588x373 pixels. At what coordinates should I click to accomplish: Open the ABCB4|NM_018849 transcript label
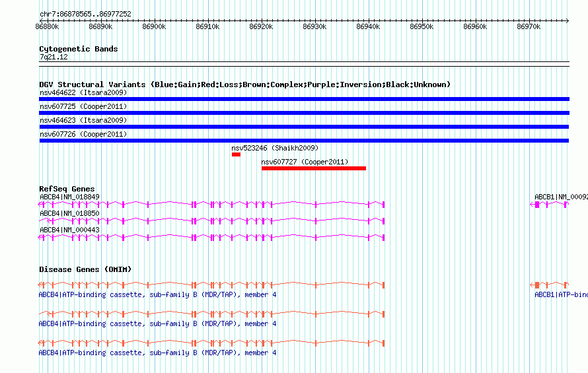(69, 197)
